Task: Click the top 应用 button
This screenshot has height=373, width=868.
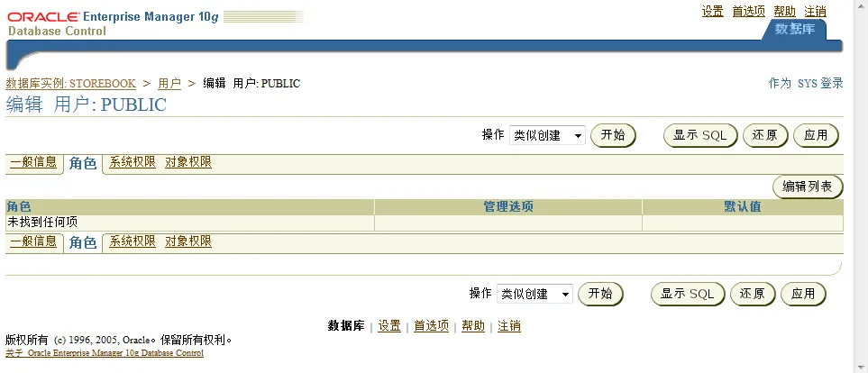Action: tap(816, 135)
